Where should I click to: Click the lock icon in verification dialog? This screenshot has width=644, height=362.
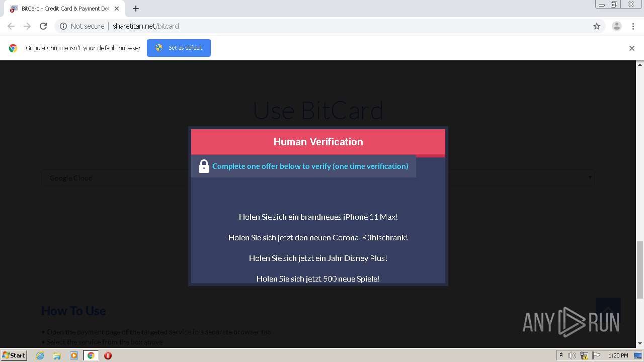pos(204,166)
